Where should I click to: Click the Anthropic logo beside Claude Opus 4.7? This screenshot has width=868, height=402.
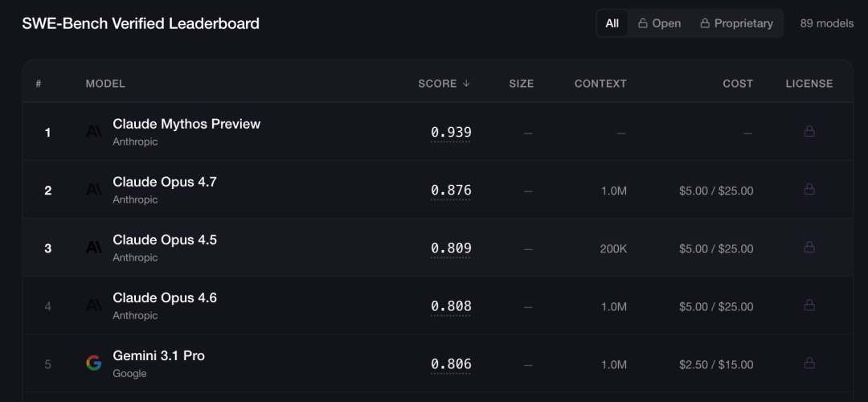point(93,190)
